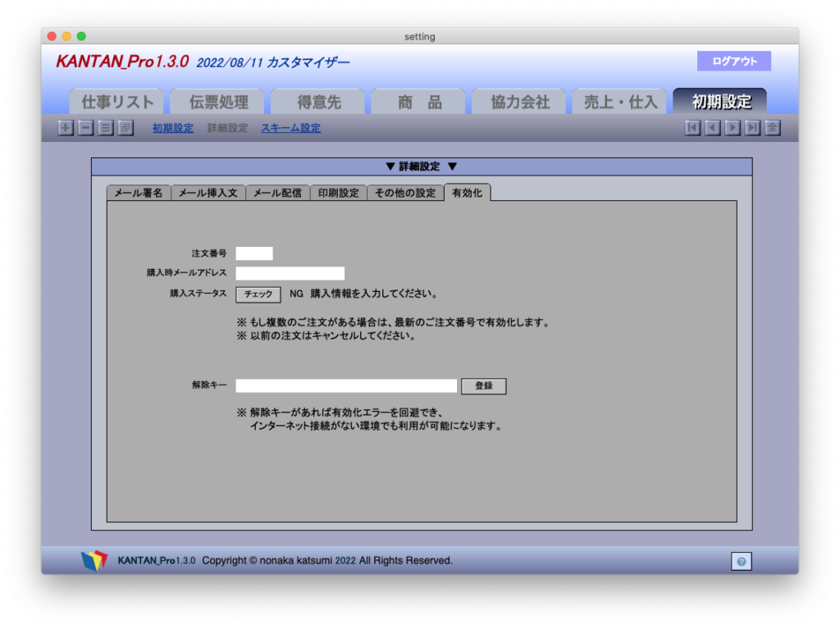The width and height of the screenshot is (840, 629).
Task: Duplicate record with the copy icon
Action: pyautogui.click(x=126, y=128)
